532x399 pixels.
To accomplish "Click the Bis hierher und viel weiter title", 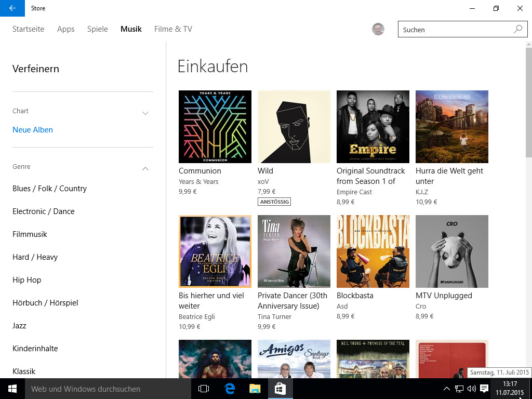I will pos(211,301).
